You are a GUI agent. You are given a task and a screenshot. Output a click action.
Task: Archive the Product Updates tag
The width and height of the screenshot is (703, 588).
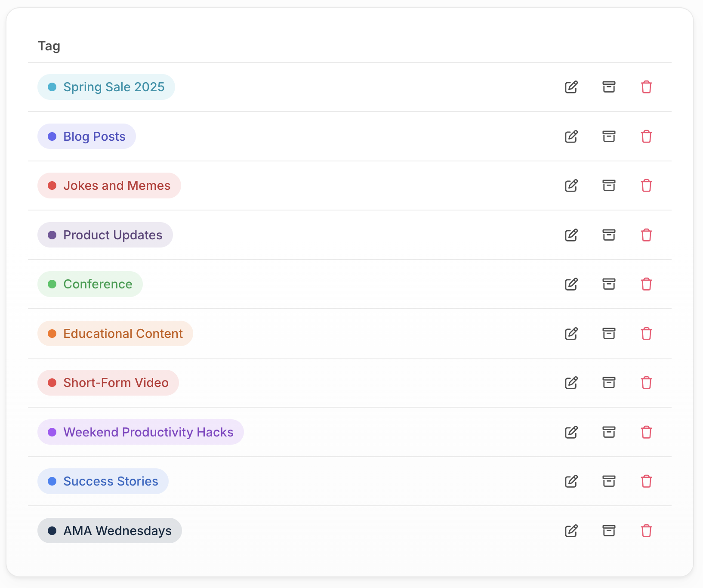coord(609,235)
